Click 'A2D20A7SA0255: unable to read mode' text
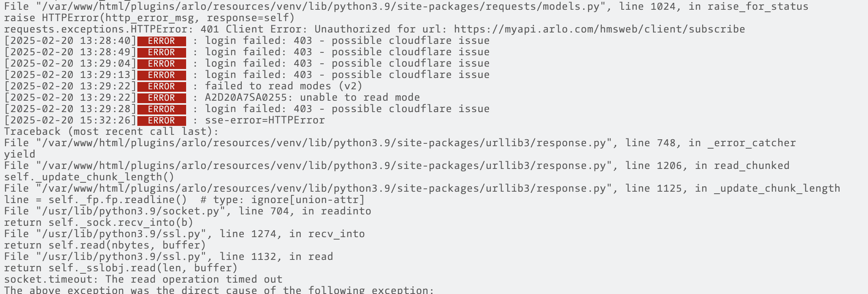This screenshot has width=868, height=294. [312, 97]
